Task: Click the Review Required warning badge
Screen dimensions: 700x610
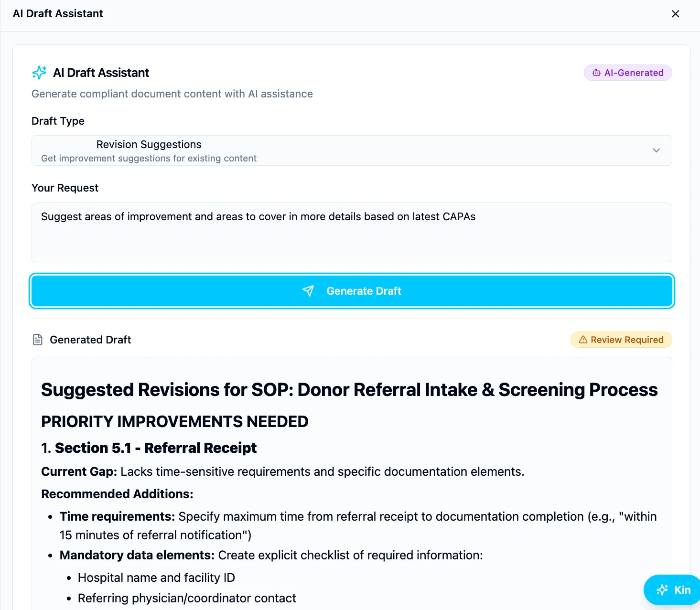Action: (x=621, y=340)
